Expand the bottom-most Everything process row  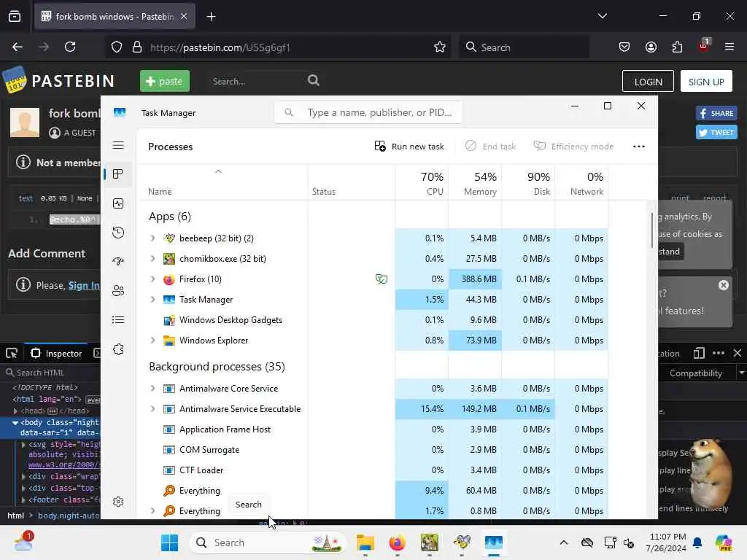152,511
